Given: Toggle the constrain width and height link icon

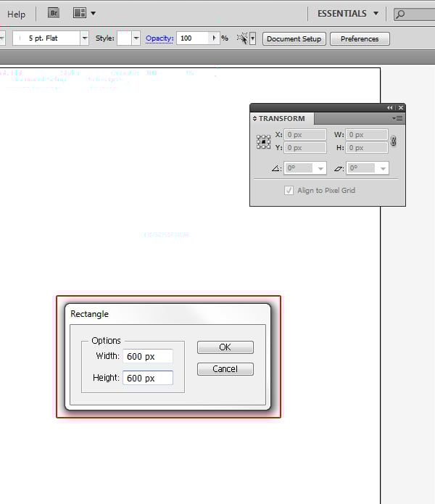Looking at the screenshot, I should [x=393, y=141].
